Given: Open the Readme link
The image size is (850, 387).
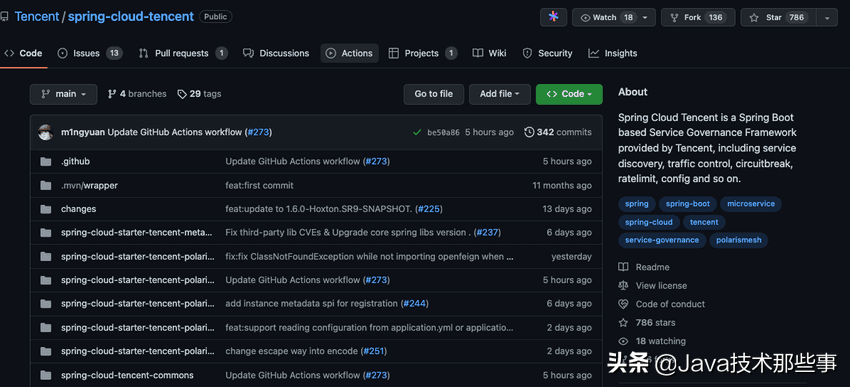Looking at the screenshot, I should [x=653, y=267].
